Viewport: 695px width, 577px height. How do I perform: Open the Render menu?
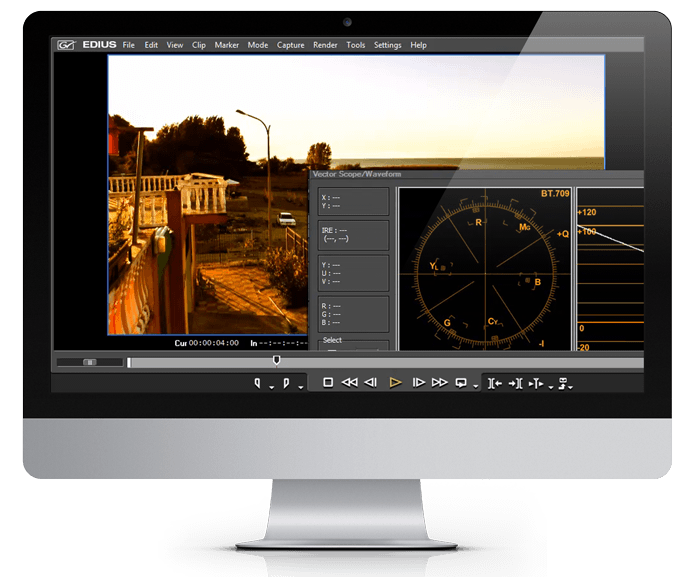point(325,45)
